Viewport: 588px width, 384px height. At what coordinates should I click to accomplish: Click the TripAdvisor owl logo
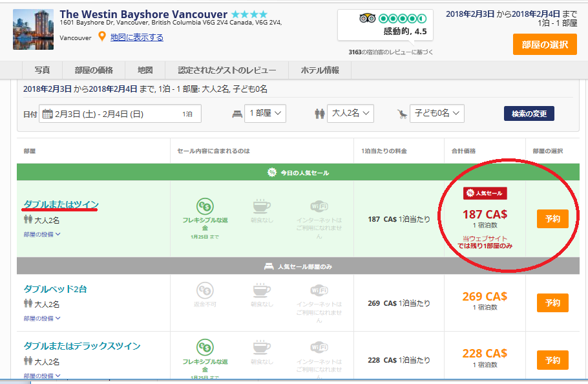[367, 18]
